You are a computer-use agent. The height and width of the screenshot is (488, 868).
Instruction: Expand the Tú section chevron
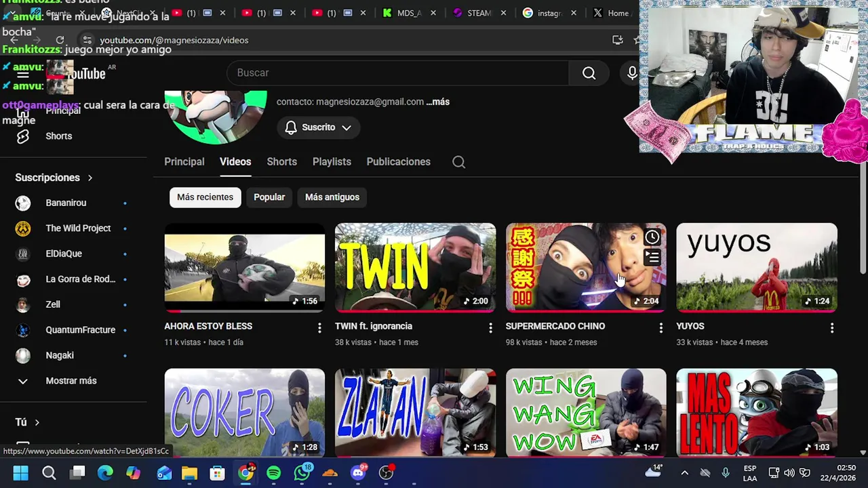tap(37, 422)
